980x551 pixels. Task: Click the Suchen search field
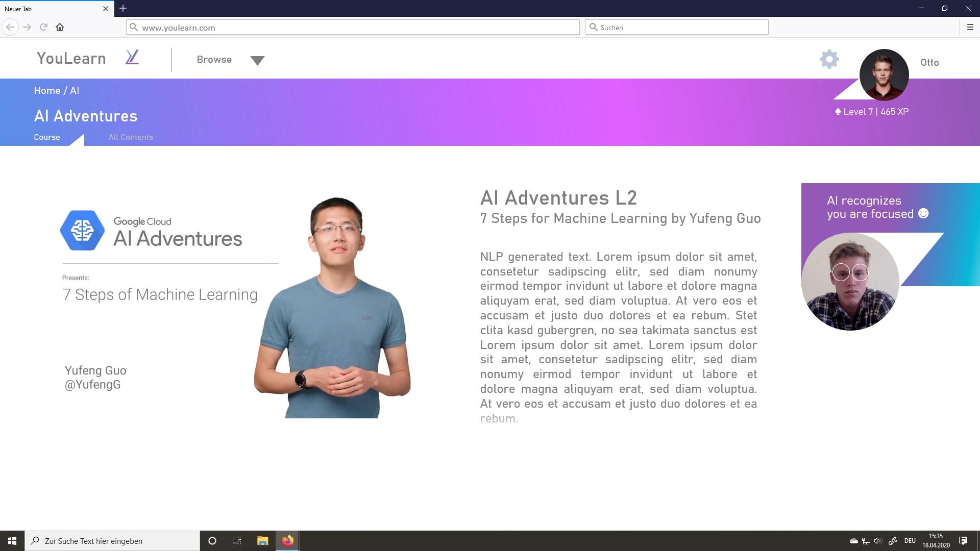click(676, 28)
